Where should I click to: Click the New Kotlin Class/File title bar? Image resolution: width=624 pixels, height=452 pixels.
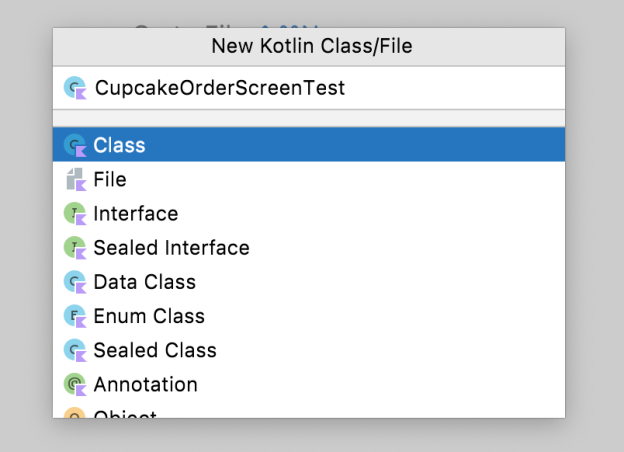click(x=311, y=46)
